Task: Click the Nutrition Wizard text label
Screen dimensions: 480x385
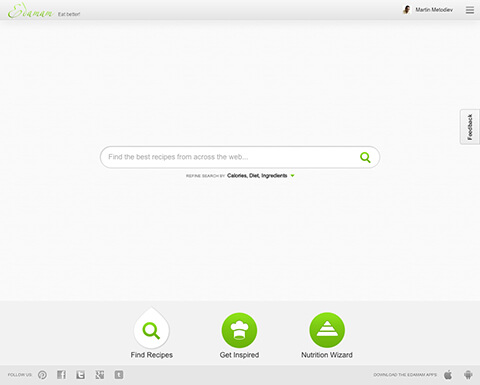Action: coord(327,355)
